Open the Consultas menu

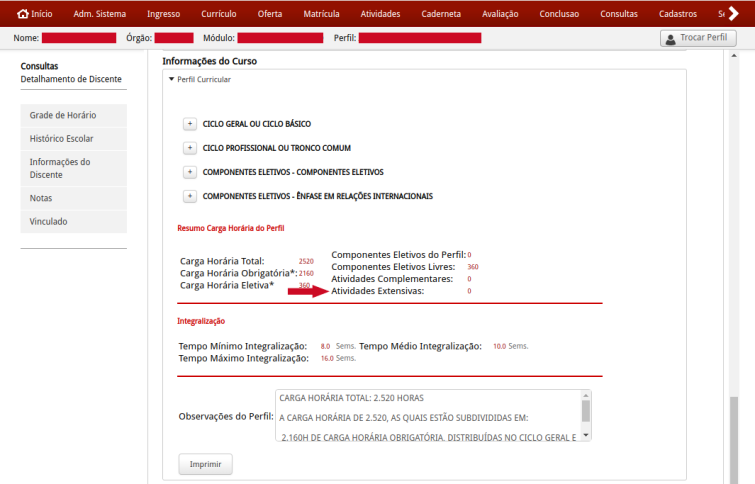(619, 14)
